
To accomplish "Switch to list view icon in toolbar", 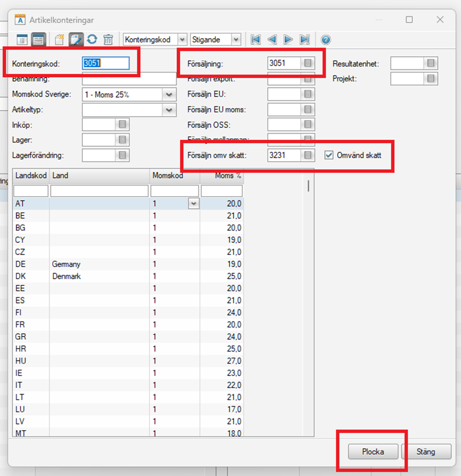I will [22, 40].
